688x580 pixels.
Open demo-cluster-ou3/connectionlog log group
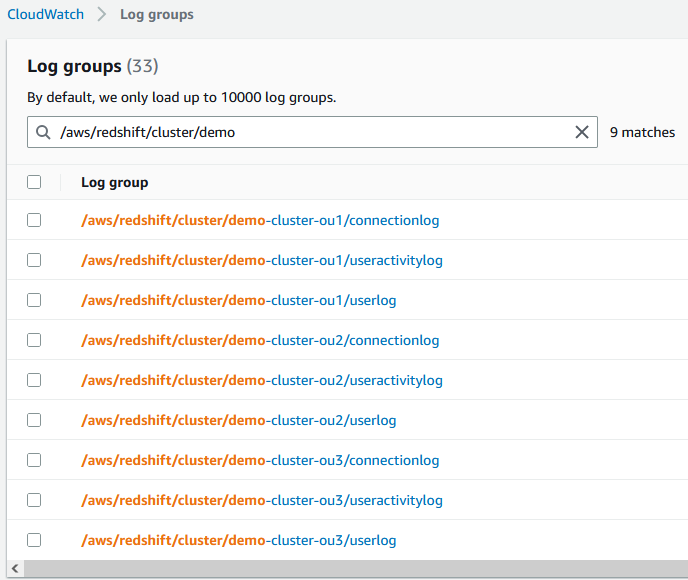coord(260,460)
